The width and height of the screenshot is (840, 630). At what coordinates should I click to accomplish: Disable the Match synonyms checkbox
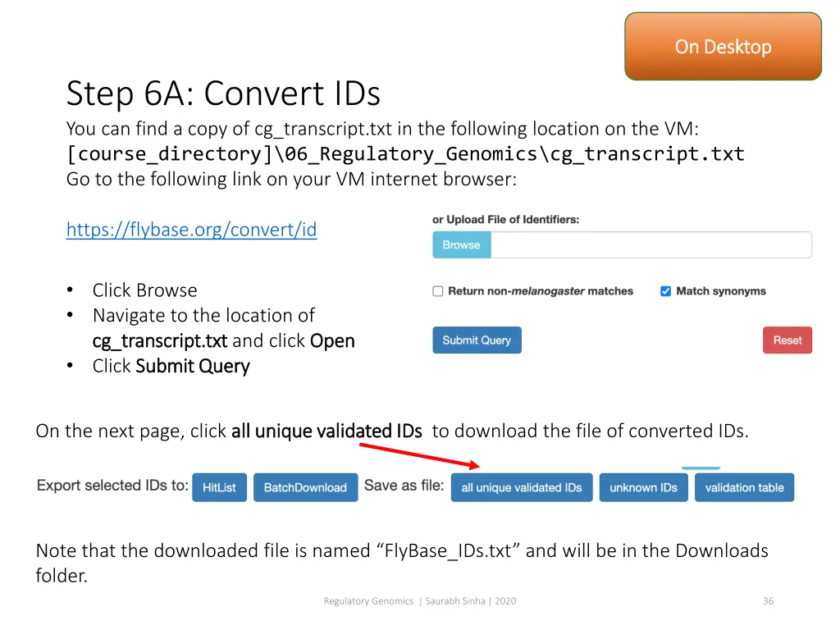[x=665, y=291]
